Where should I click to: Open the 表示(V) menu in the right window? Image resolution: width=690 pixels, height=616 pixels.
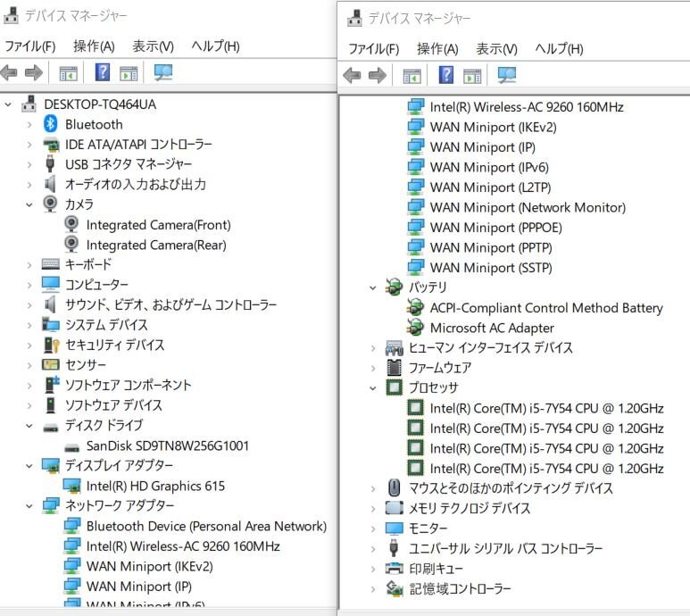tap(496, 49)
